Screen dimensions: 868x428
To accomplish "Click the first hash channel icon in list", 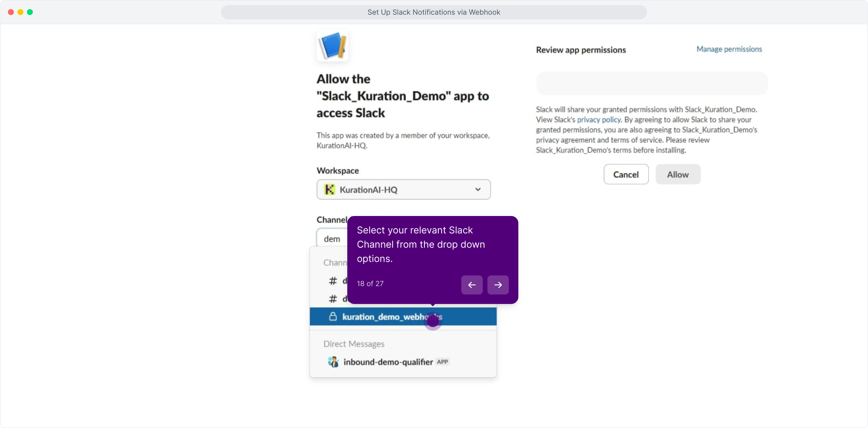I will coord(333,281).
